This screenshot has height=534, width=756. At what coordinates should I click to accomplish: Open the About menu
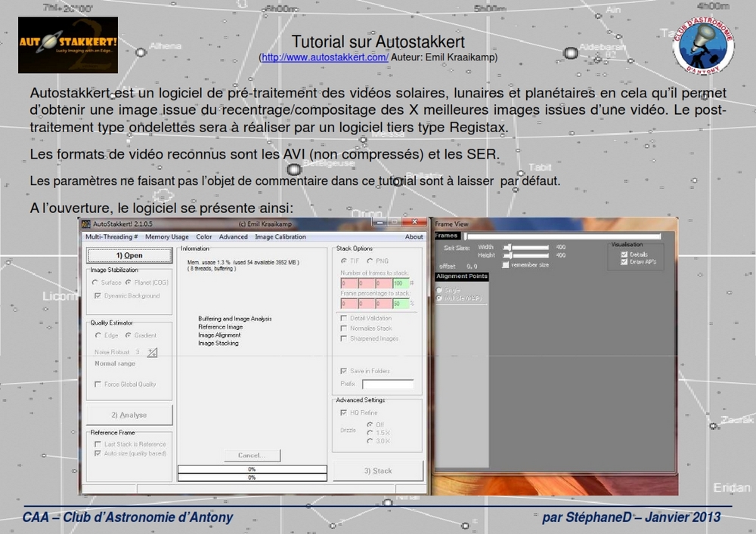(x=414, y=237)
